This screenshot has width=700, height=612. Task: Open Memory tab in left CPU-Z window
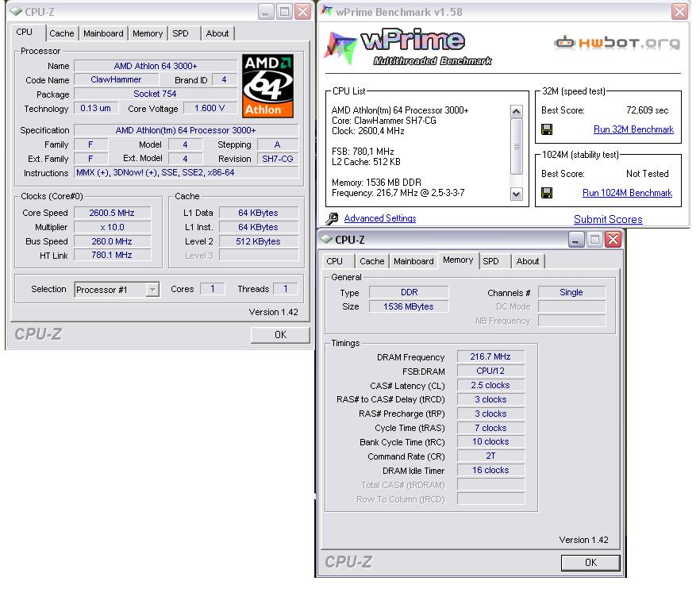pos(148,33)
